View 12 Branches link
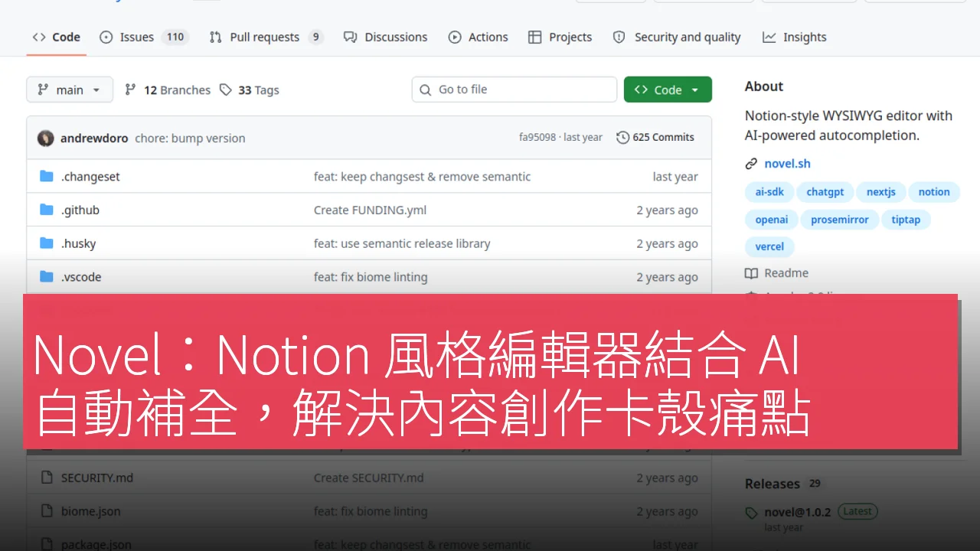 (168, 90)
